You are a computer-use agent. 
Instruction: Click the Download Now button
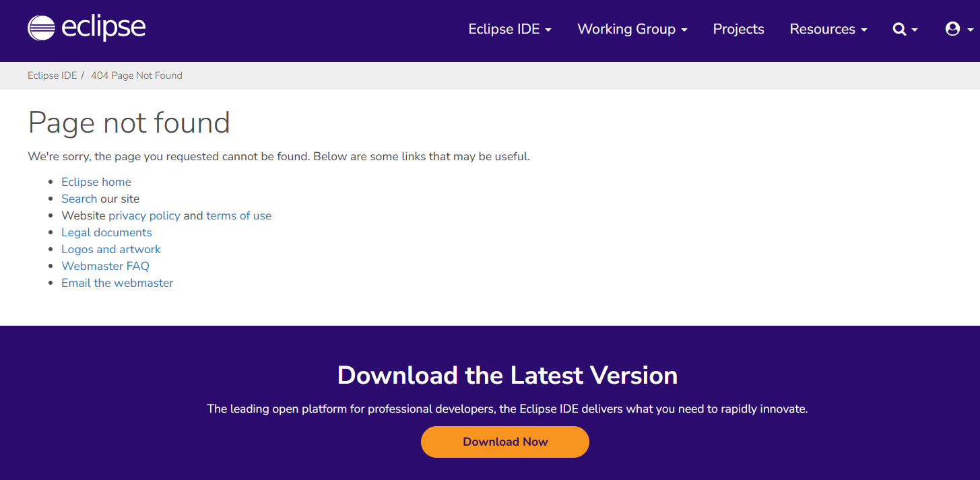click(x=505, y=442)
